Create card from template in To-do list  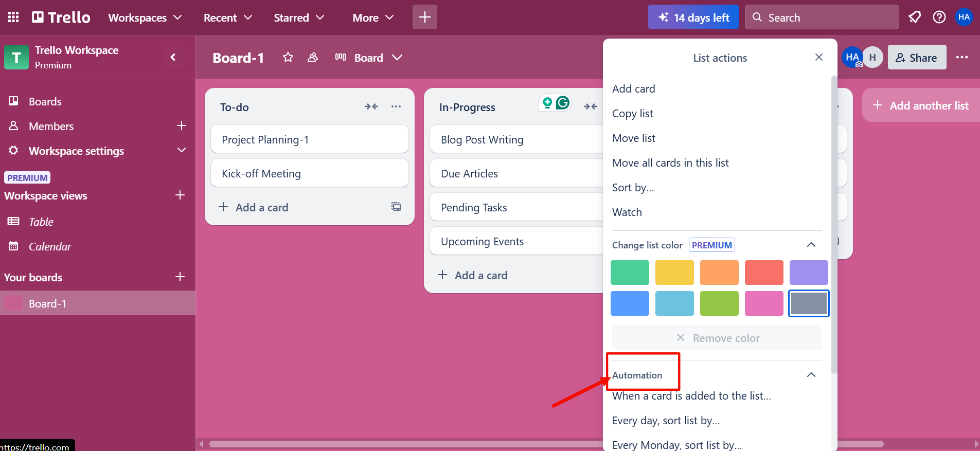point(396,207)
